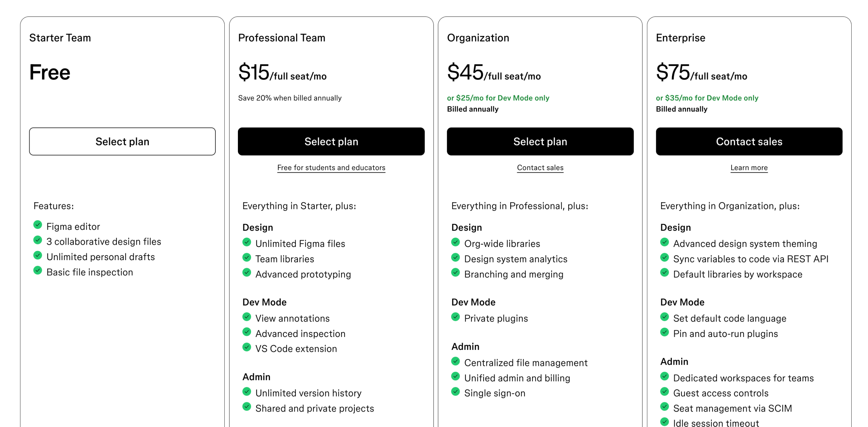Image resolution: width=868 pixels, height=427 pixels.
Task: Click the checkmark beside Guest access controls
Action: click(x=665, y=392)
